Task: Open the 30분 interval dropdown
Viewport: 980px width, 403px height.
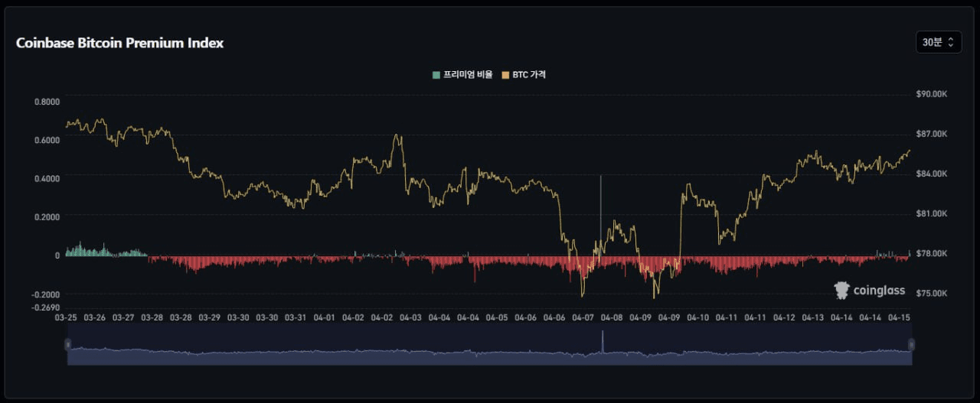Action: (x=939, y=42)
